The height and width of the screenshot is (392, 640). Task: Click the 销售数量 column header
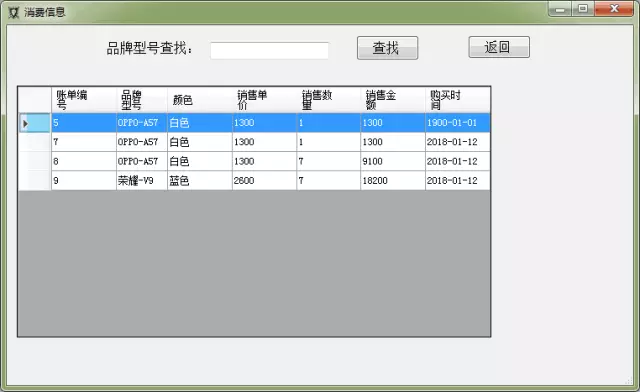[328, 100]
